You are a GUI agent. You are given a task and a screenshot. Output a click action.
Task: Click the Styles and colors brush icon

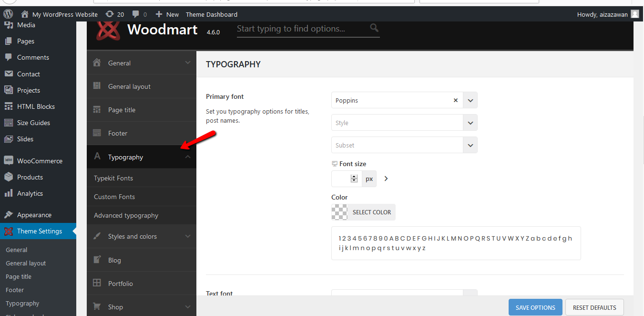pos(97,236)
